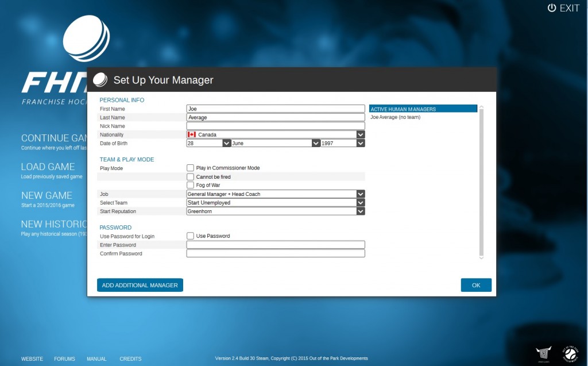
Task: Click the Confirm Password field
Action: point(276,253)
